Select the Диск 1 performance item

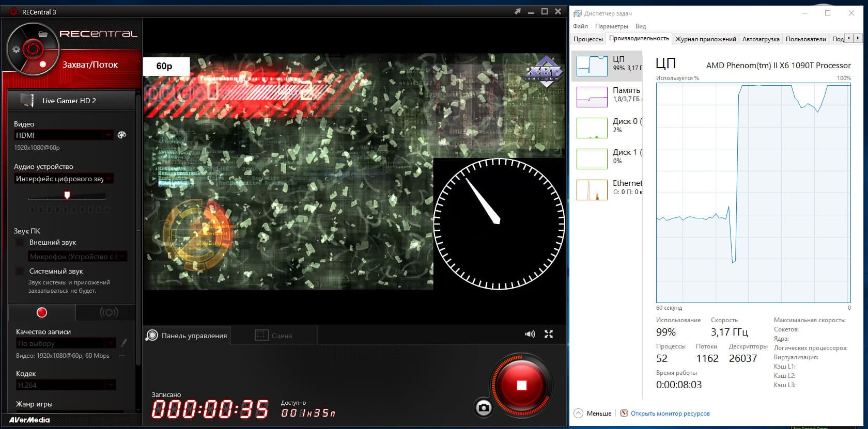[x=608, y=158]
